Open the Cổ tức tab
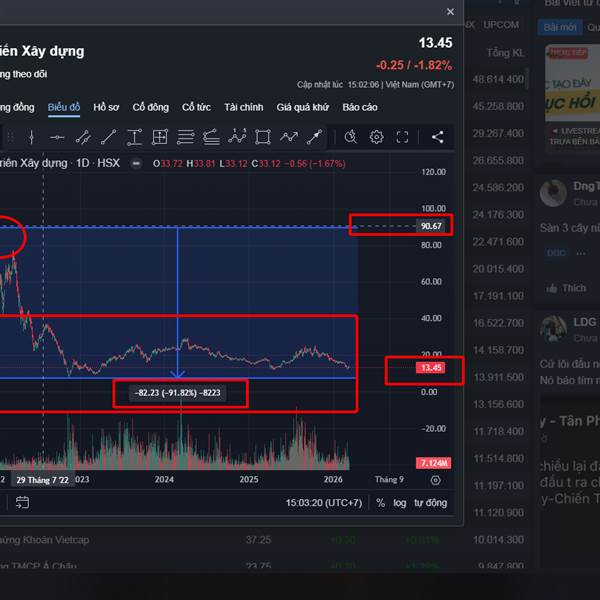The width and height of the screenshot is (600, 600). tap(196, 107)
